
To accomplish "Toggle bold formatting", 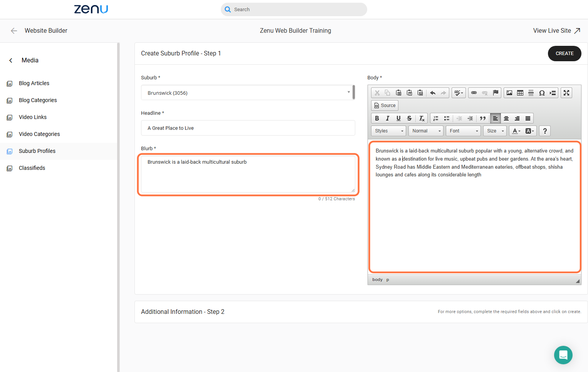I will 377,118.
